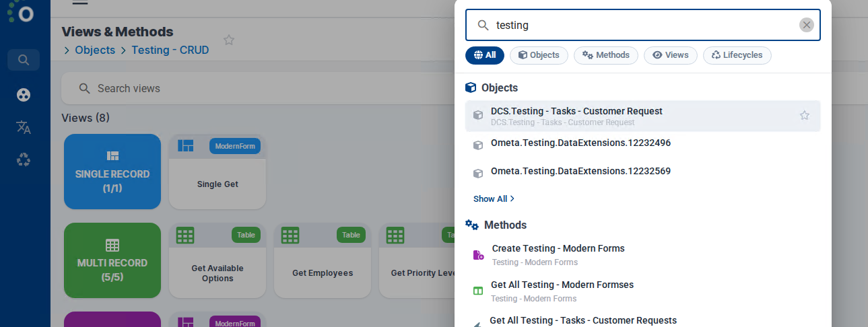Click the grid icon on Get Available Options card
The width and height of the screenshot is (868, 327).
(x=185, y=235)
